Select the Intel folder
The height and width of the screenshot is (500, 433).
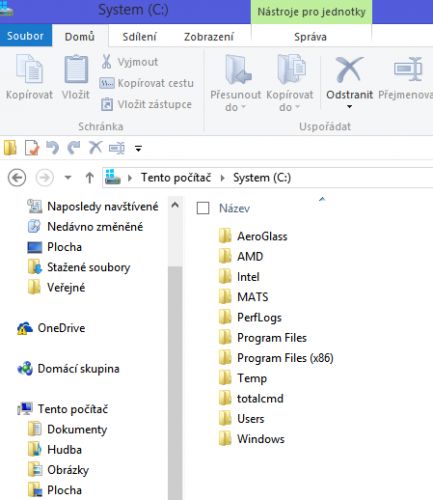pyautogui.click(x=239, y=277)
